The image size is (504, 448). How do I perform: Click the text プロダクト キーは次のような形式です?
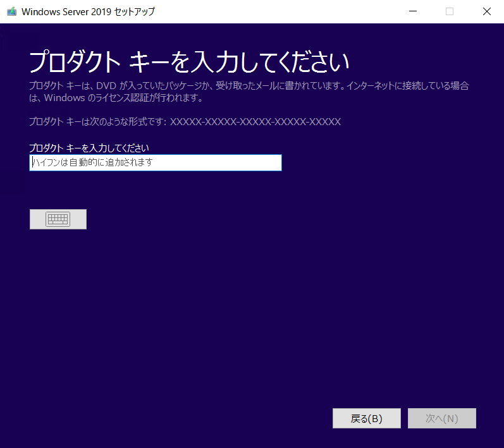point(98,122)
